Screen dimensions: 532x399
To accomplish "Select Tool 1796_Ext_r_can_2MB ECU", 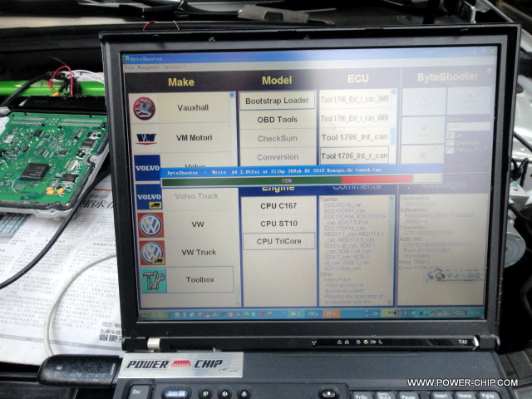I will 355,100.
